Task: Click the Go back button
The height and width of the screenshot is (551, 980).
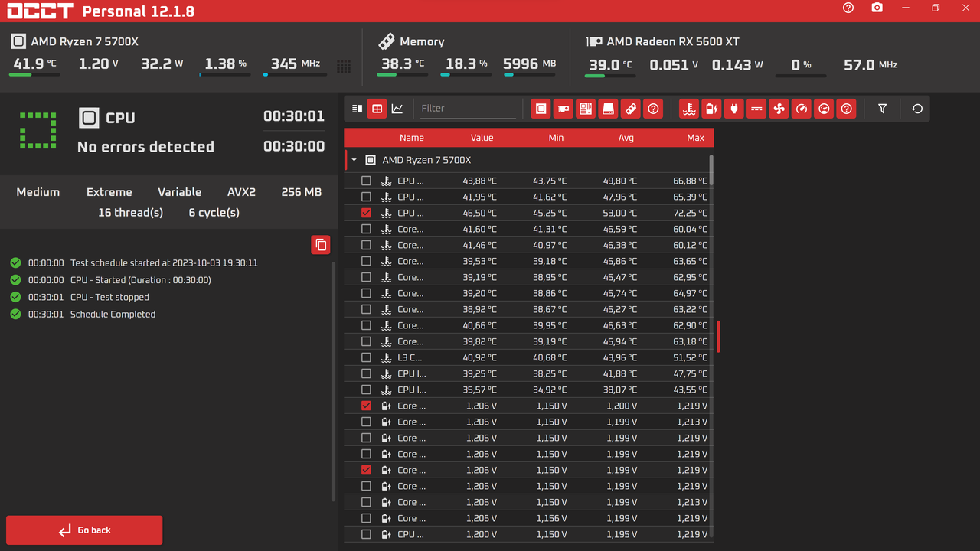Action: [84, 530]
